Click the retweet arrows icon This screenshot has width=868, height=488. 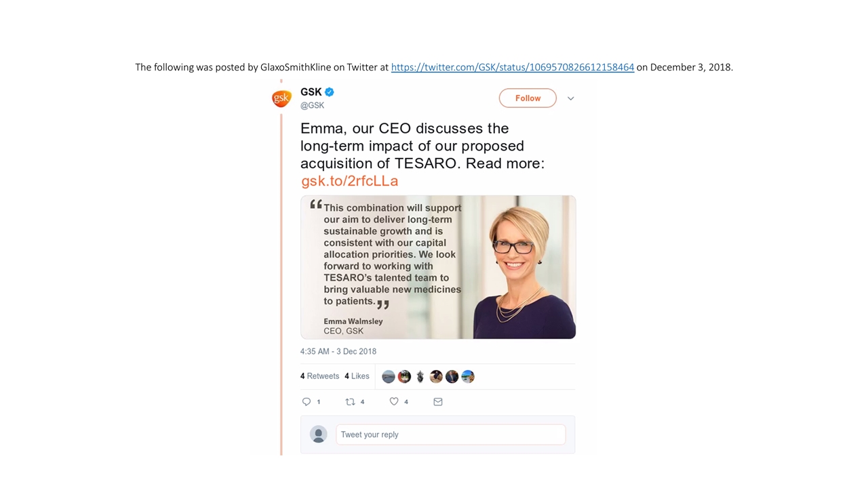pyautogui.click(x=350, y=402)
